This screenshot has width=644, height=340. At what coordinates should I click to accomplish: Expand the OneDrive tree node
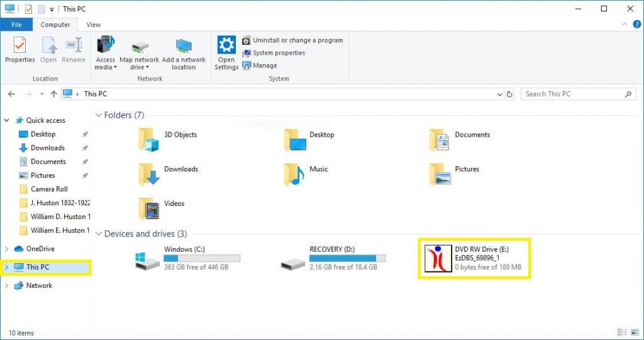tap(6, 249)
